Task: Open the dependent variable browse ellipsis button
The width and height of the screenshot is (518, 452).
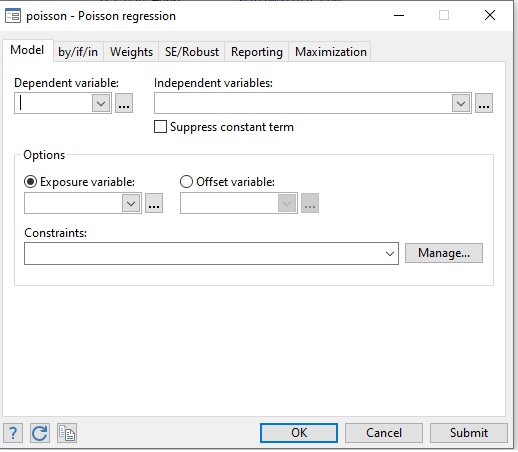Action: [x=124, y=103]
